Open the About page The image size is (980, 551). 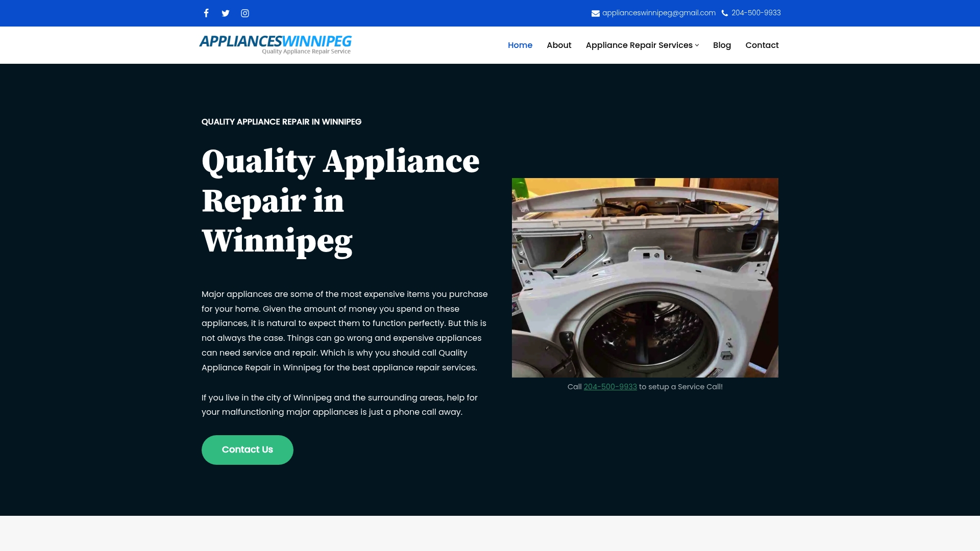559,45
